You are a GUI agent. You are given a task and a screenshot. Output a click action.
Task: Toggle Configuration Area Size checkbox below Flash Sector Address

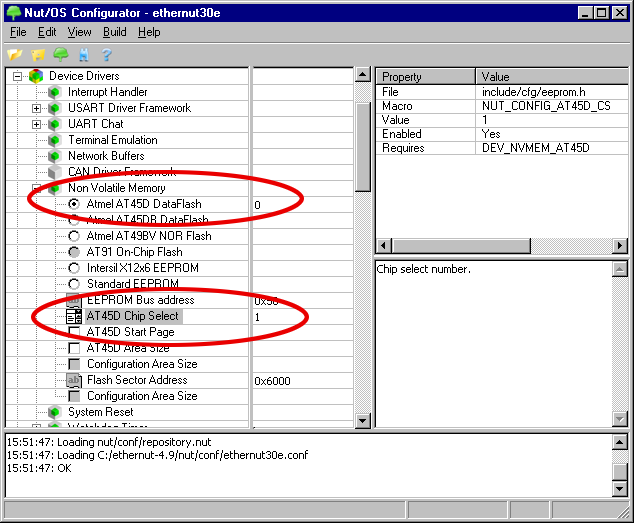pyautogui.click(x=74, y=396)
